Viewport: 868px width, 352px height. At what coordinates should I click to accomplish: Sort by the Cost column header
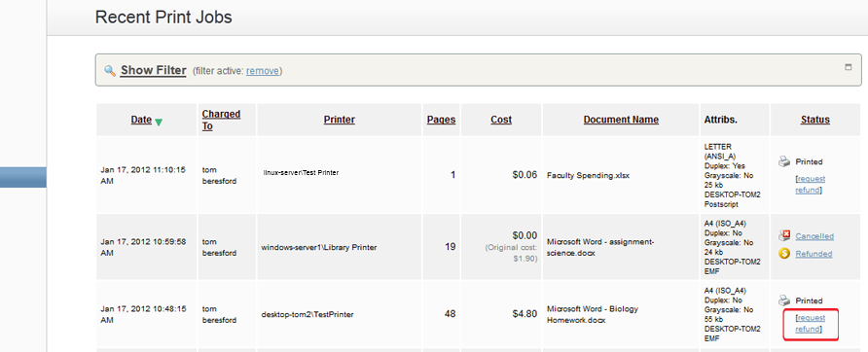501,120
